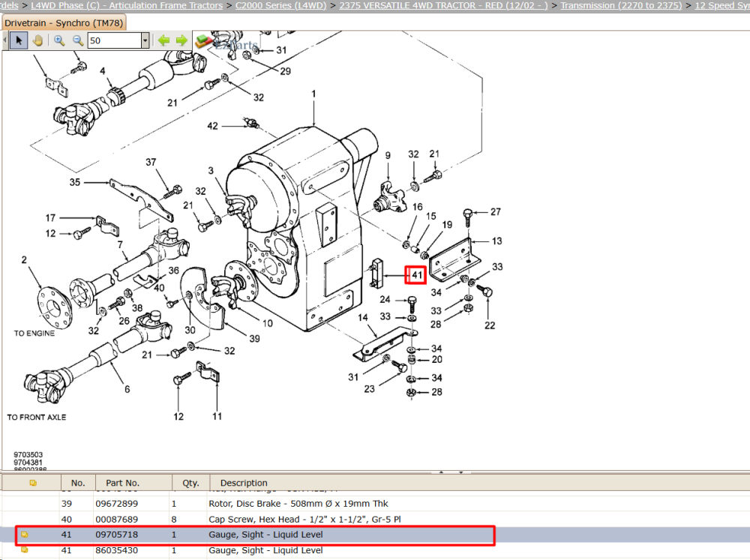Viewport: 750px width, 560px height.
Task: Go to previous diagram with green left arrow
Action: coord(163,40)
